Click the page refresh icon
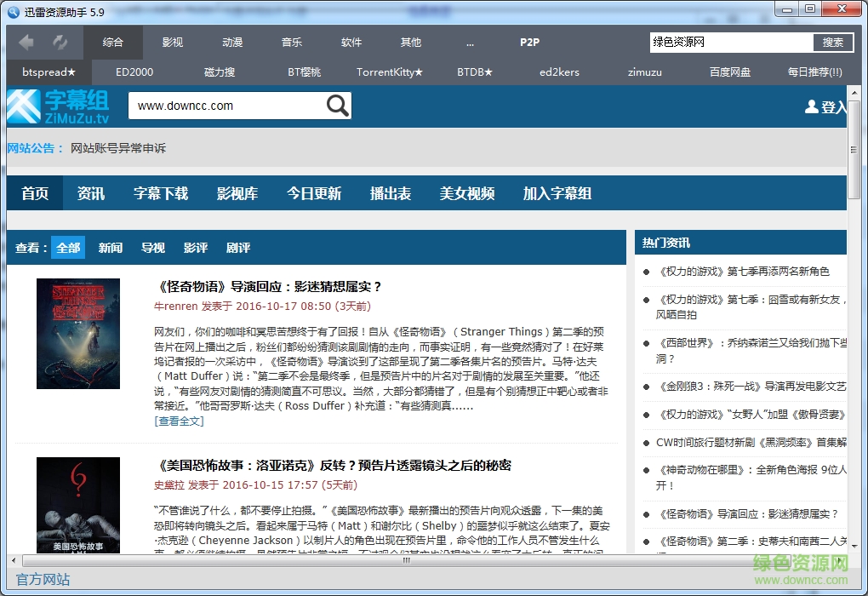 (x=60, y=42)
